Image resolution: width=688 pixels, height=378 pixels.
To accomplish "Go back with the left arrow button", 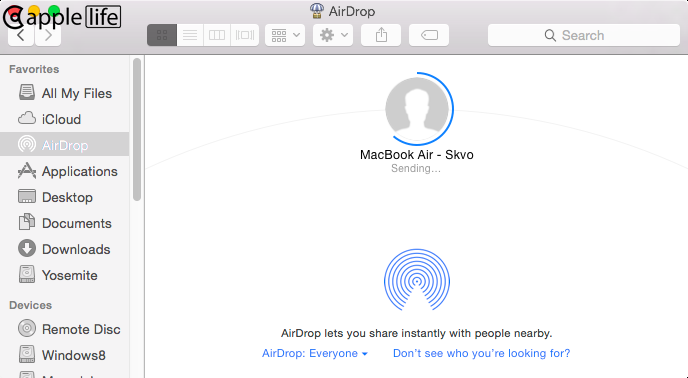I will pyautogui.click(x=21, y=36).
